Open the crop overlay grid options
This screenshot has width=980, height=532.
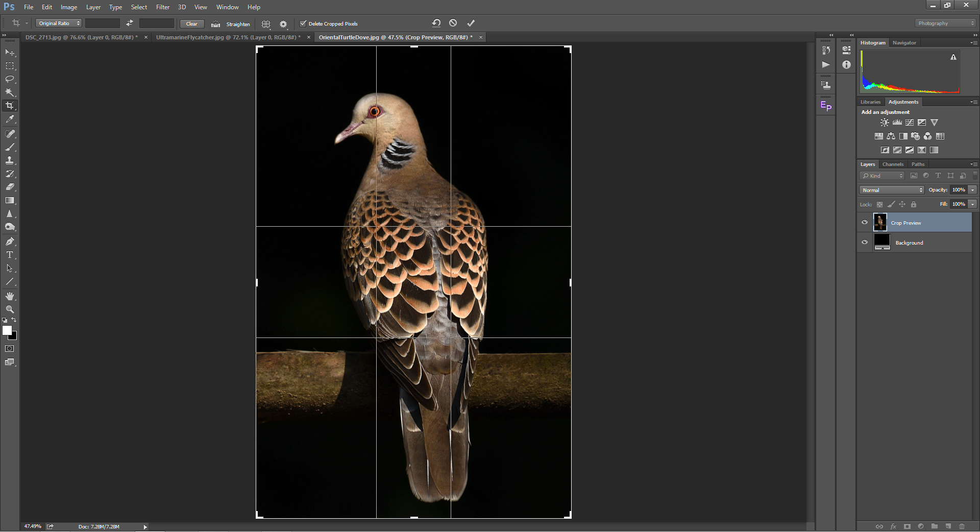tap(266, 24)
